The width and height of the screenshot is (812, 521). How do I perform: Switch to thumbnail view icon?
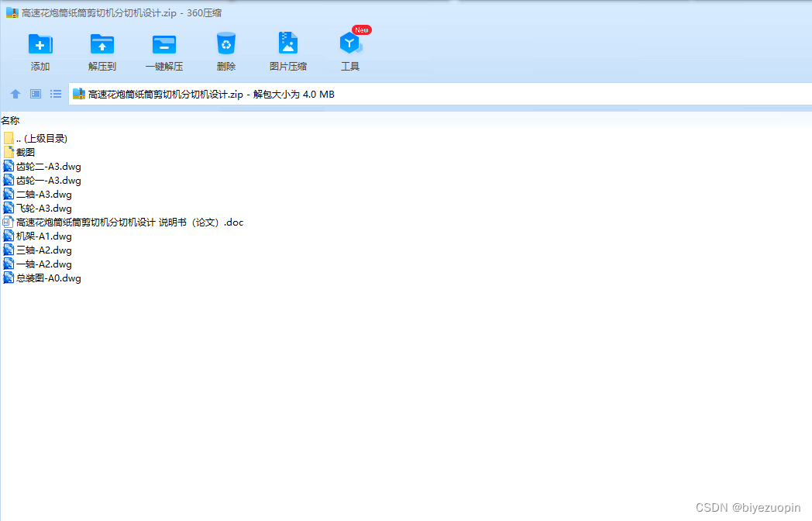35,94
